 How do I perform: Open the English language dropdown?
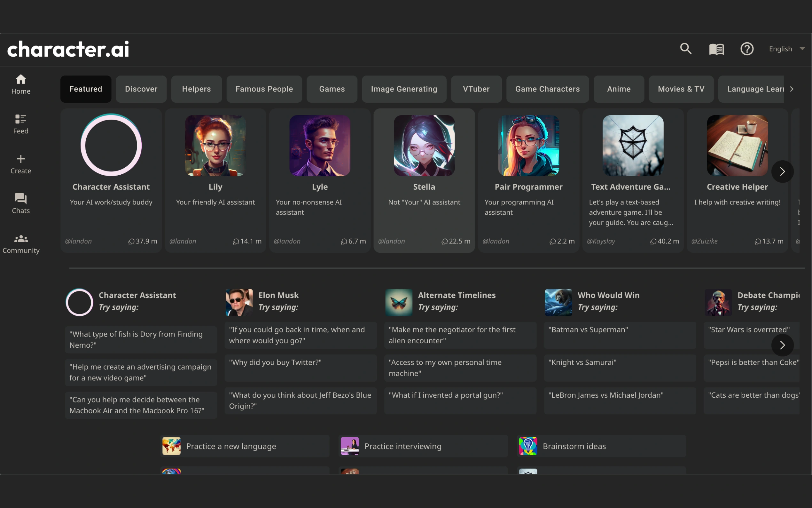pyautogui.click(x=786, y=49)
